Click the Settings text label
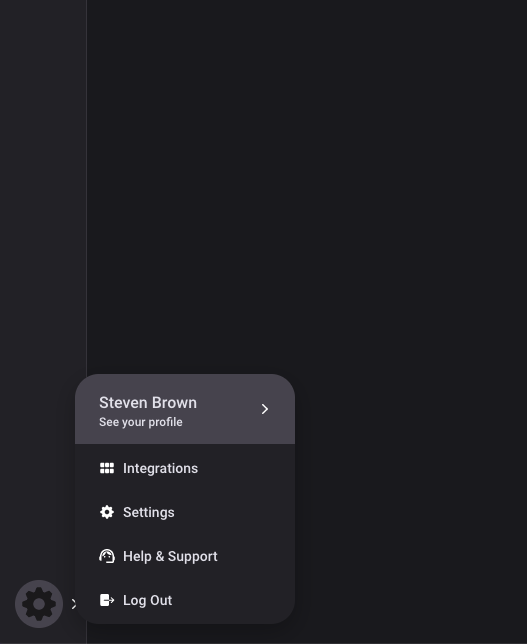 click(x=149, y=513)
